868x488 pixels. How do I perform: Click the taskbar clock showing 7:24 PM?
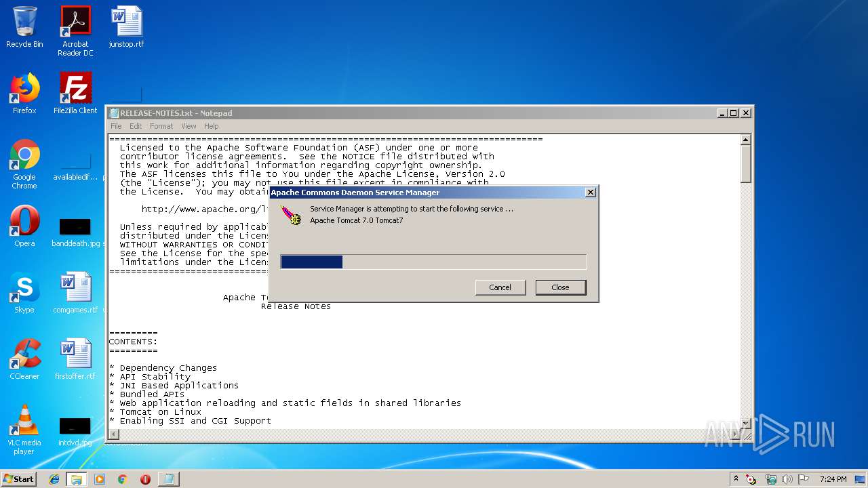point(833,479)
